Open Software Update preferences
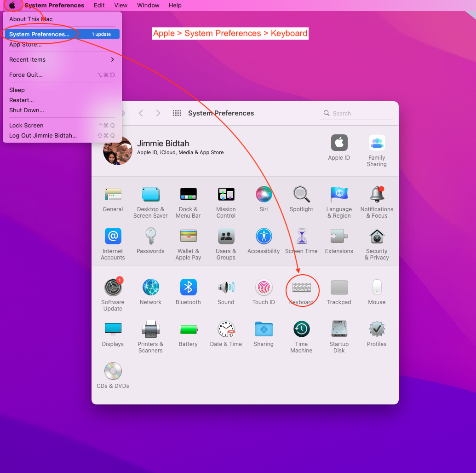Viewport: 476px width, 473px height. tap(113, 294)
